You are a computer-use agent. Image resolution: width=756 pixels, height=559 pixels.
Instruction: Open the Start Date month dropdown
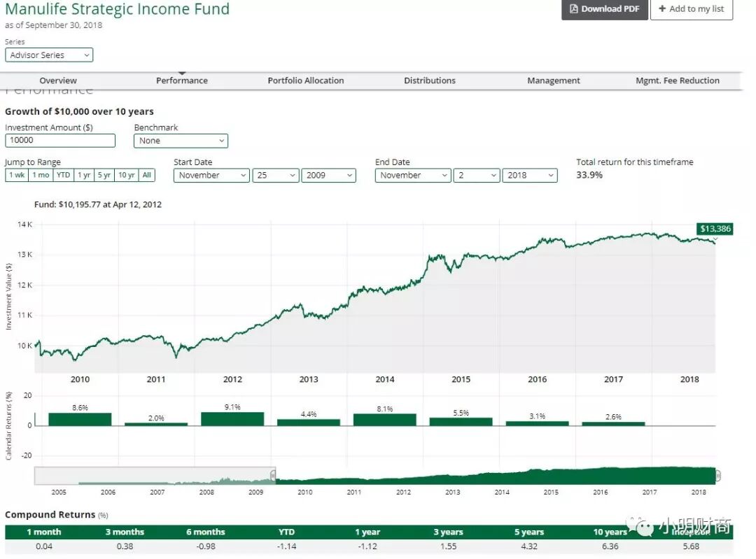pyautogui.click(x=211, y=176)
